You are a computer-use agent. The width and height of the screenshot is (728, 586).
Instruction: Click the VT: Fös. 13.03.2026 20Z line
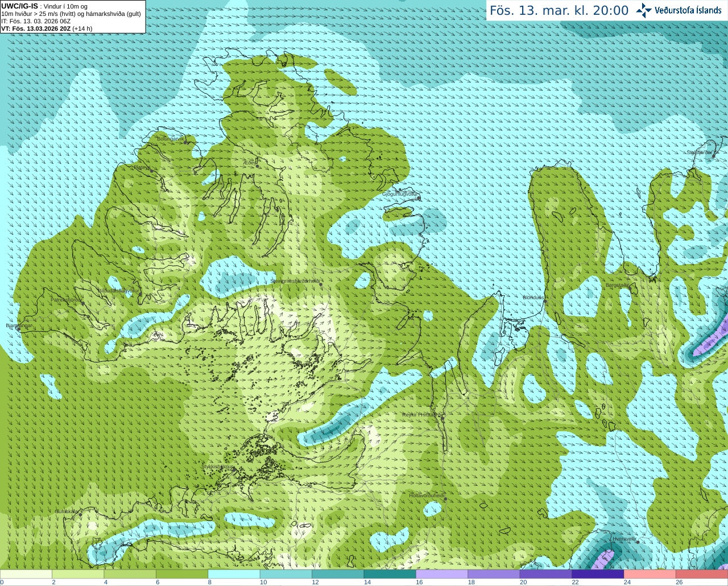pyautogui.click(x=47, y=28)
